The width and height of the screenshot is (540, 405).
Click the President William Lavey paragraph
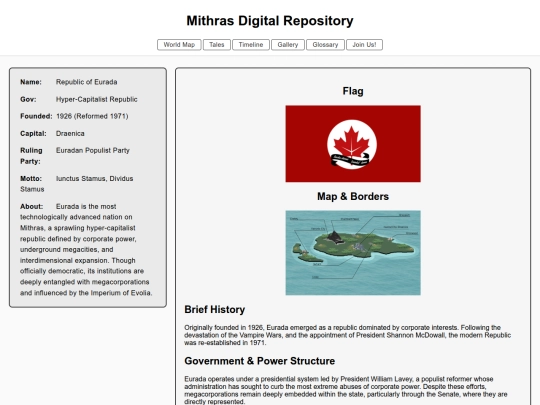click(x=346, y=390)
